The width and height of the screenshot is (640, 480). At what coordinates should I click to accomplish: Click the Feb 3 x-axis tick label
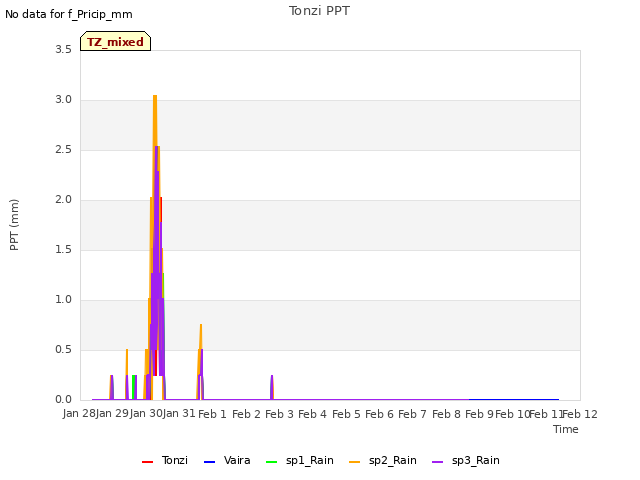point(279,414)
